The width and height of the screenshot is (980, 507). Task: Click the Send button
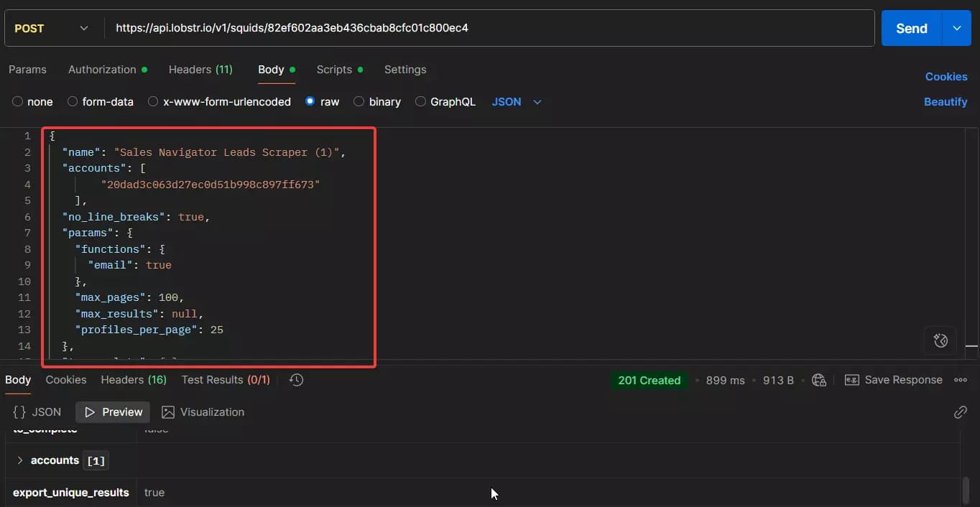pyautogui.click(x=910, y=28)
